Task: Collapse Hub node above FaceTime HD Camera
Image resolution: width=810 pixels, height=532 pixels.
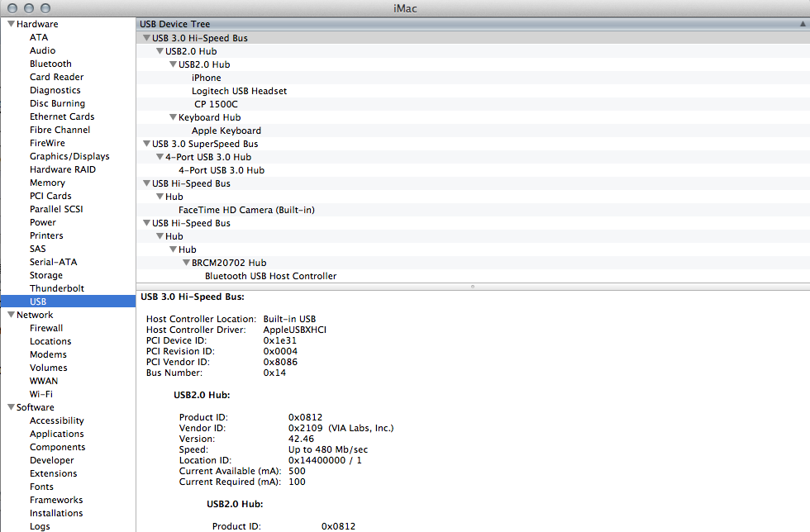Action: click(x=160, y=197)
